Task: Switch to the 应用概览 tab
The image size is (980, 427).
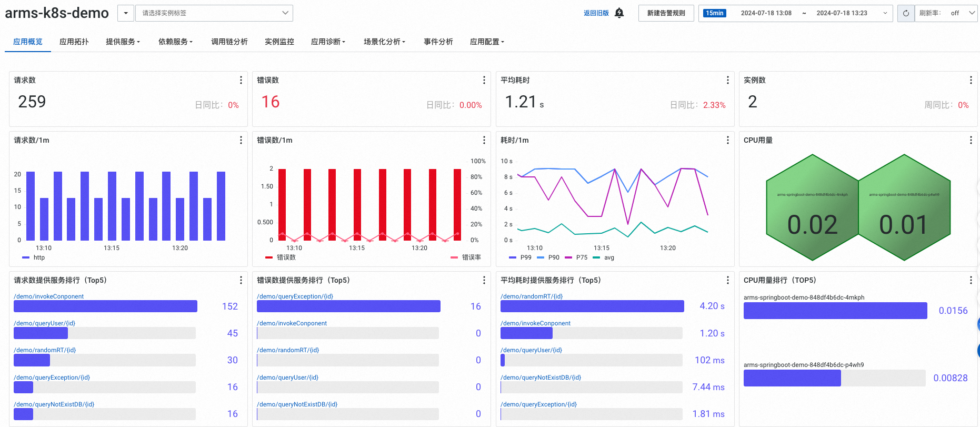Action: click(x=28, y=42)
